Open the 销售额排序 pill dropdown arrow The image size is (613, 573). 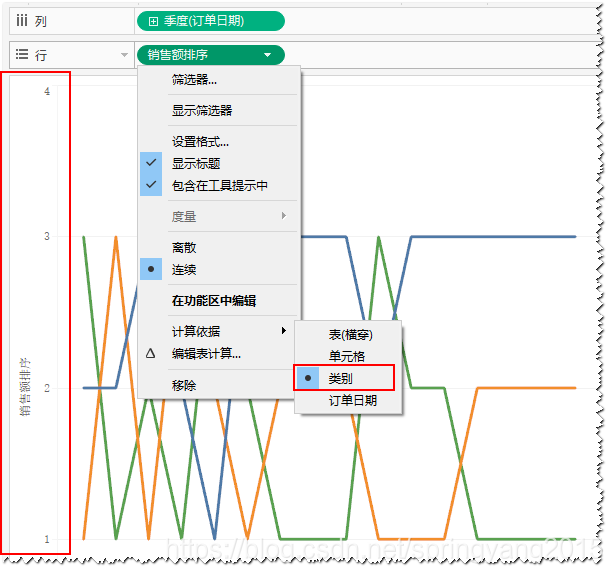click(267, 55)
